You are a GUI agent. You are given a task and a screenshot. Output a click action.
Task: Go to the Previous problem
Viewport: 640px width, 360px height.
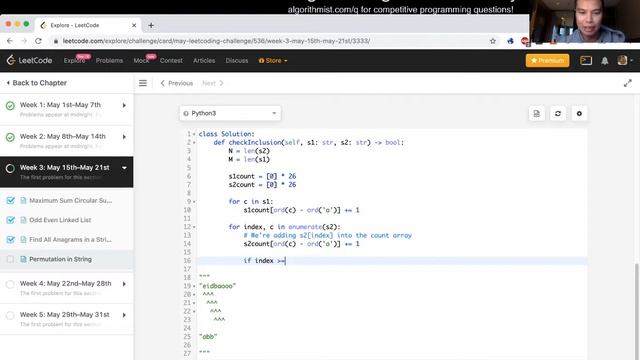(177, 83)
